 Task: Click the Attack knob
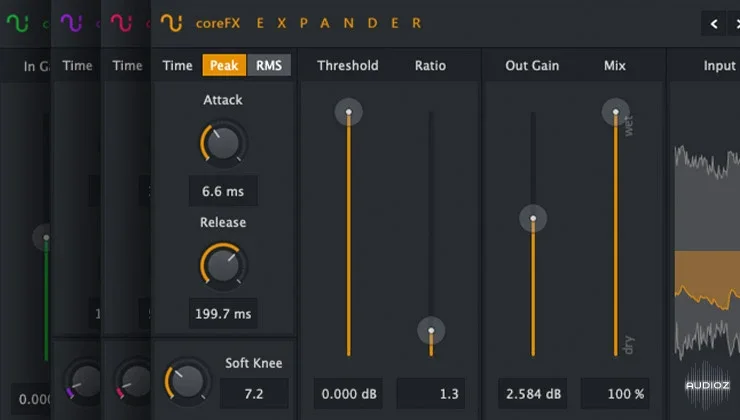[x=223, y=143]
